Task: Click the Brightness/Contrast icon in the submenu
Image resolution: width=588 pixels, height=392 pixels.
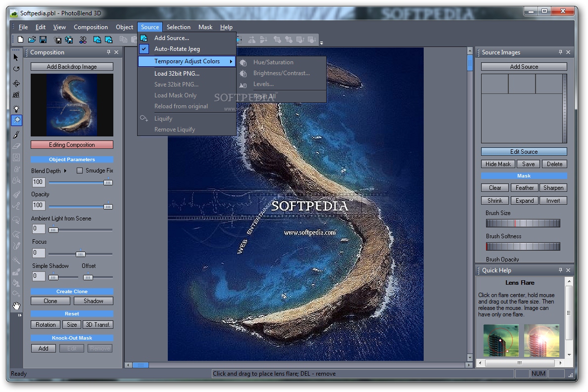Action: pyautogui.click(x=243, y=73)
